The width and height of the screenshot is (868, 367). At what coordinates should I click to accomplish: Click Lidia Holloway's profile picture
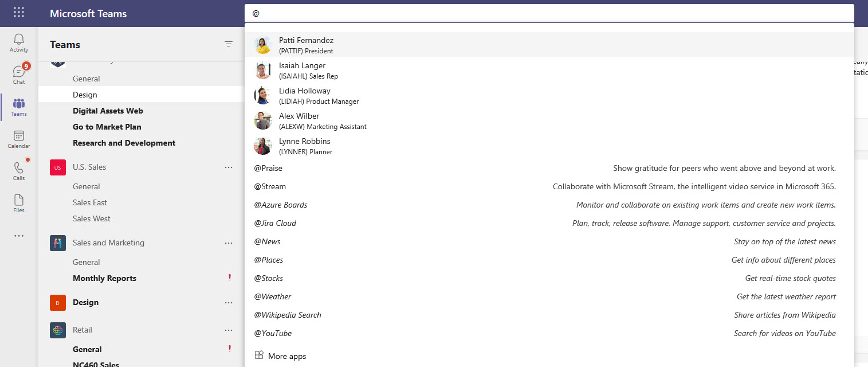point(262,95)
